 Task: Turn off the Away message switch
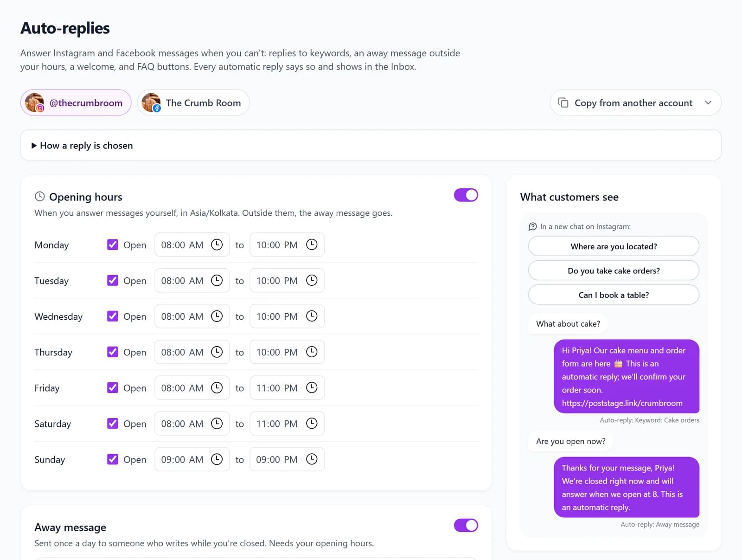(466, 525)
